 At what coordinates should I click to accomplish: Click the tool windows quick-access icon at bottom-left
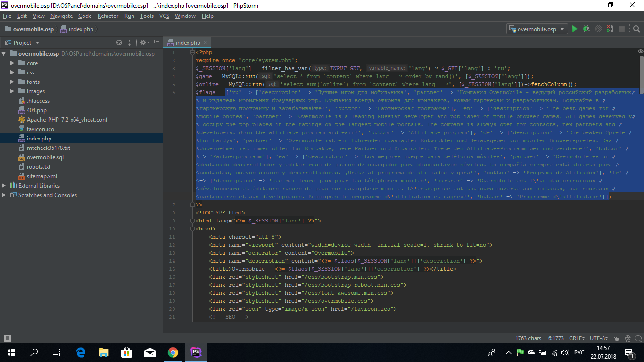point(7,338)
